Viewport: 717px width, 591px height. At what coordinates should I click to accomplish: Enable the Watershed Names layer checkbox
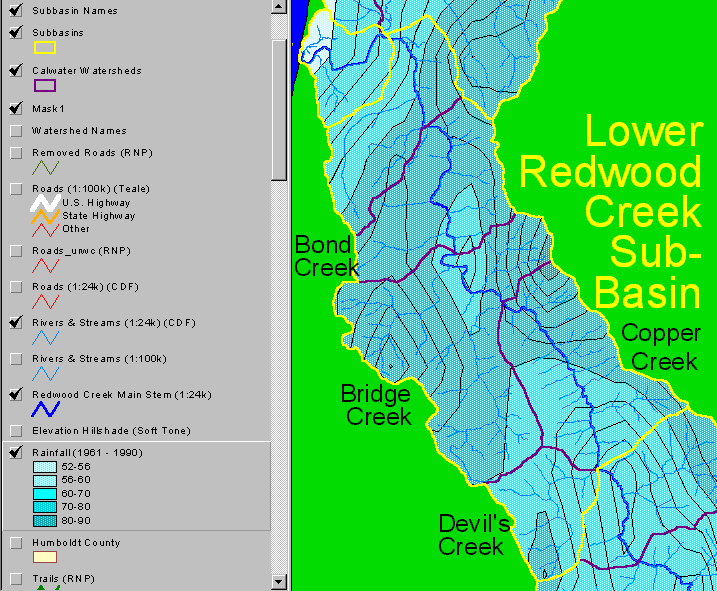16,131
